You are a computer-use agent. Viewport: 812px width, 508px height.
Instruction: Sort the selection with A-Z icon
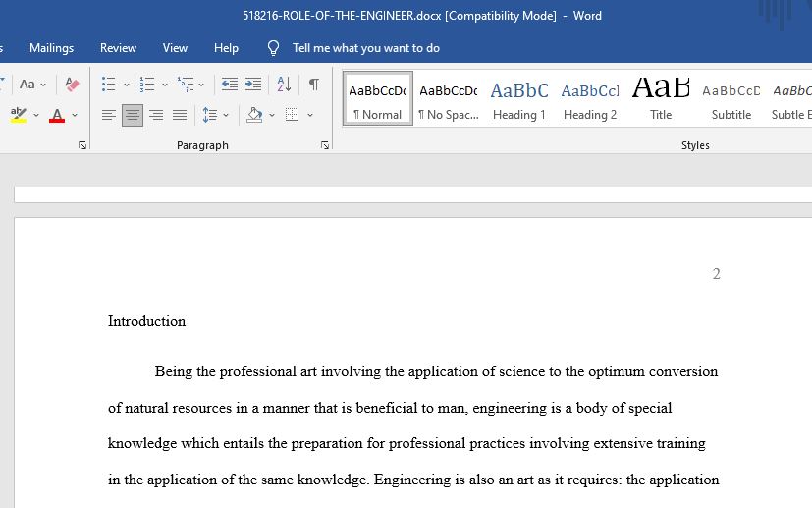click(x=284, y=84)
